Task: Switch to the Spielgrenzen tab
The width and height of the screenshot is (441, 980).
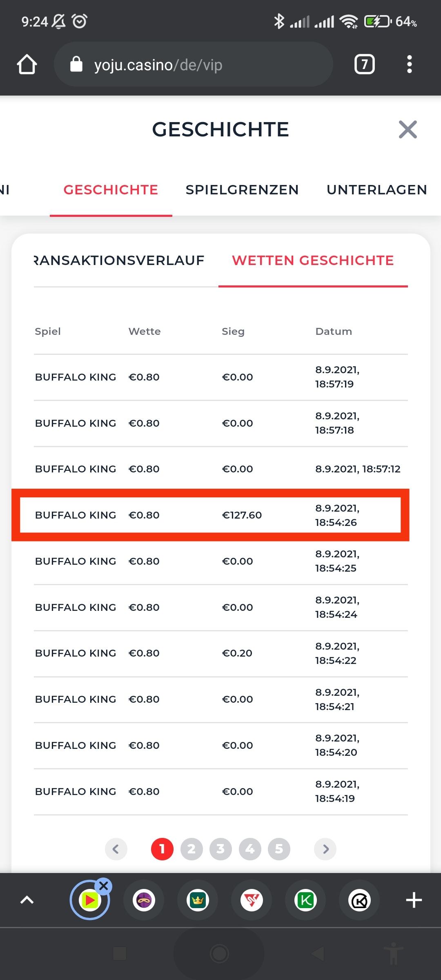Action: (242, 190)
